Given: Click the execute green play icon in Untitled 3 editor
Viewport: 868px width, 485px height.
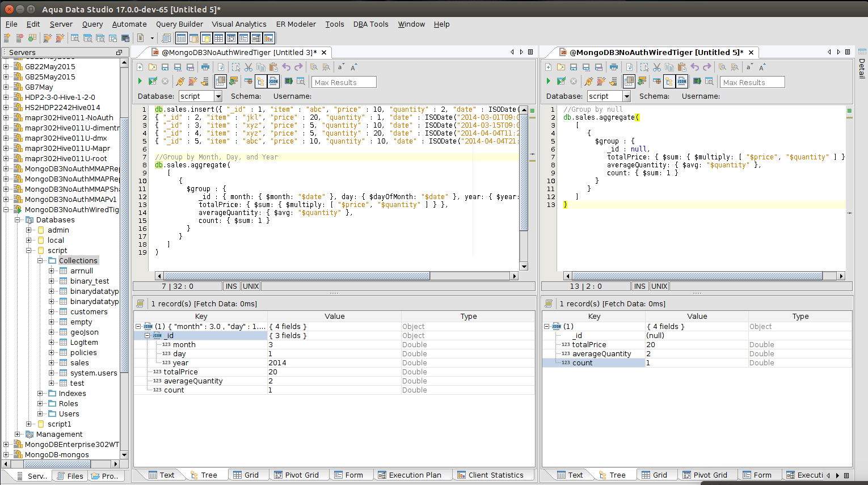Looking at the screenshot, I should click(x=140, y=81).
